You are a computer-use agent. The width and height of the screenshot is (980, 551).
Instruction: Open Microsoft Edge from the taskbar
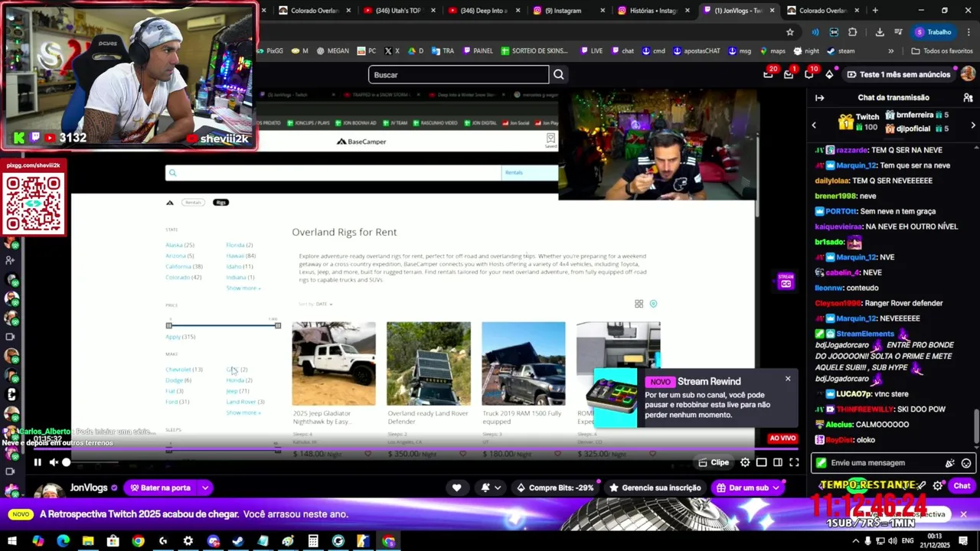[x=63, y=541]
